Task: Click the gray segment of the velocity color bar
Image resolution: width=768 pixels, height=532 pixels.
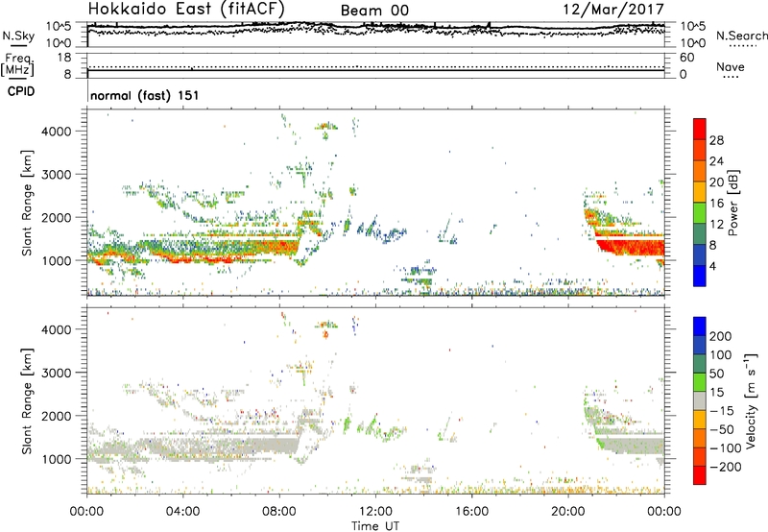Action: click(x=700, y=400)
